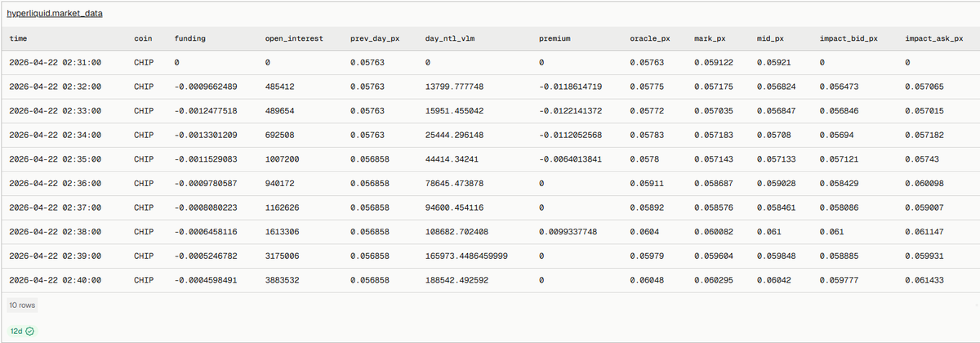Click day_ntl_vlm value 13799.777748
The height and width of the screenshot is (343, 980).
pyautogui.click(x=454, y=87)
